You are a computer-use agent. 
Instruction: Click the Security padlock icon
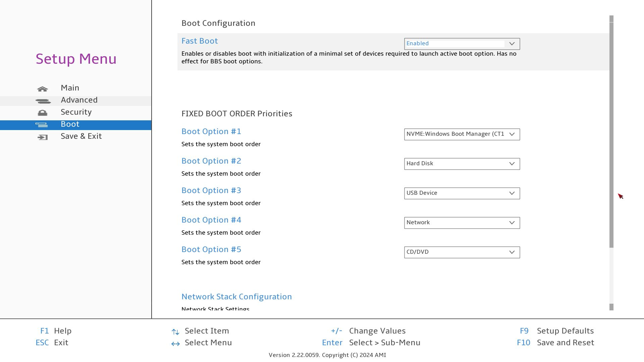pyautogui.click(x=43, y=113)
